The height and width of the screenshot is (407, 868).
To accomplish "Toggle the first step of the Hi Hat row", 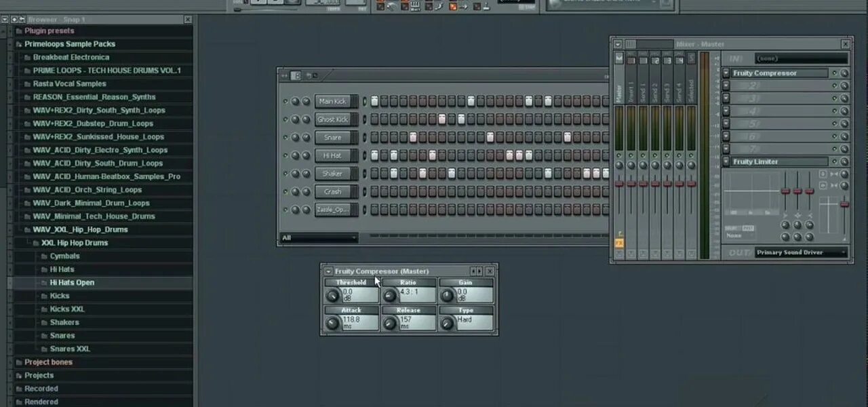I will (x=374, y=155).
